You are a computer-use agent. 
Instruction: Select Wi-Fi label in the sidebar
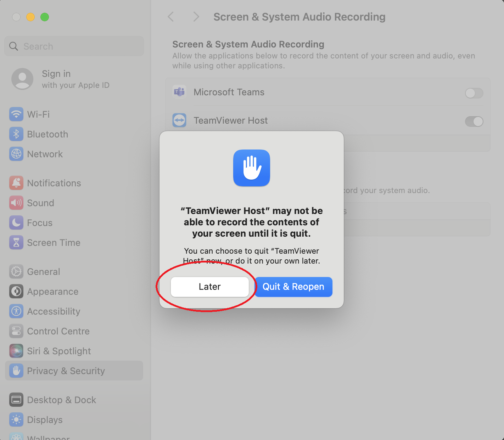point(38,114)
